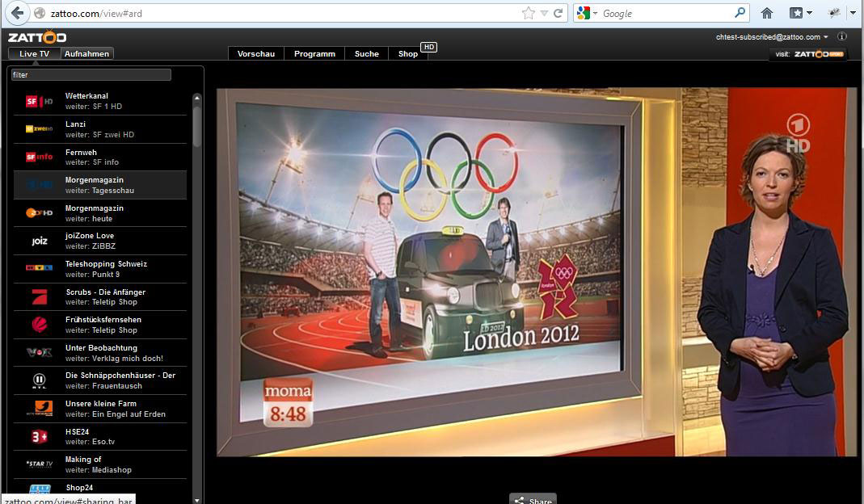
Task: Select the SF zwei HD channel logo
Action: (x=39, y=129)
